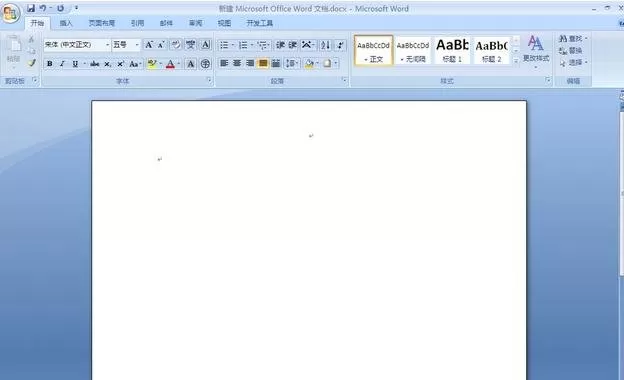Viewport: 624px width, 380px height.
Task: Apply a Bullets list
Action: tap(224, 45)
